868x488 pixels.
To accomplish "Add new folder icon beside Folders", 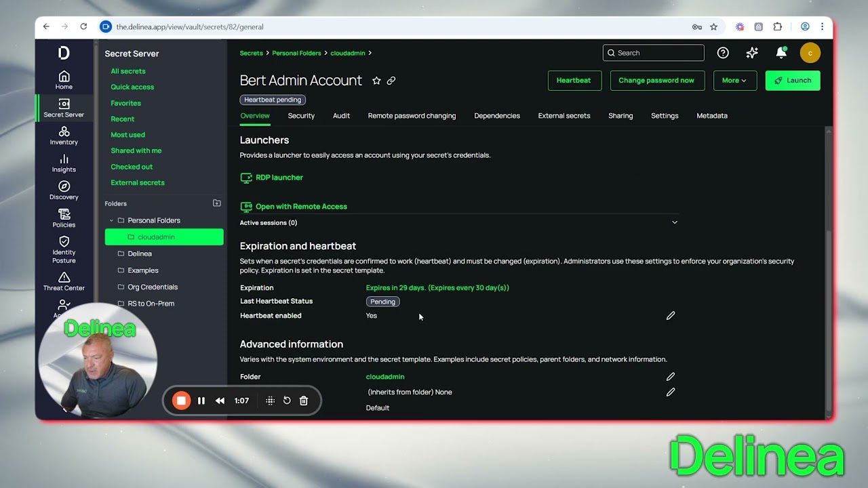I will coord(217,203).
